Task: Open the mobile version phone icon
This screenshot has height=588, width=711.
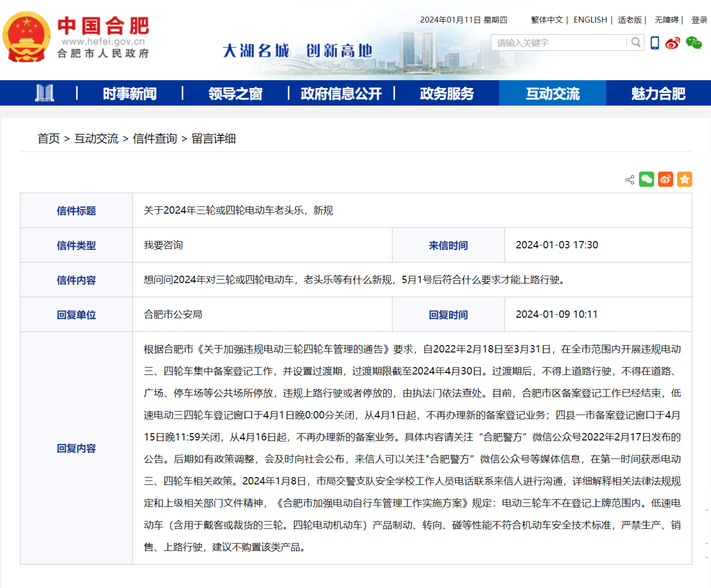Action: 655,43
